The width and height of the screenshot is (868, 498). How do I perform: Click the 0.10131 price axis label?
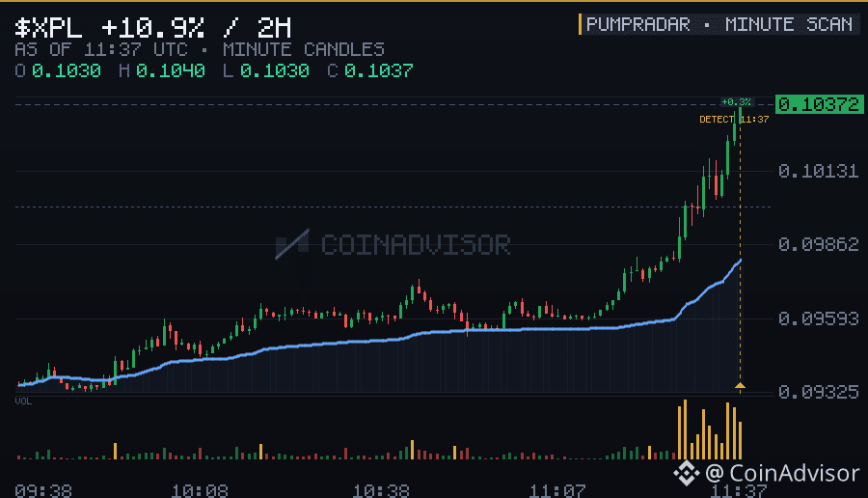818,171
